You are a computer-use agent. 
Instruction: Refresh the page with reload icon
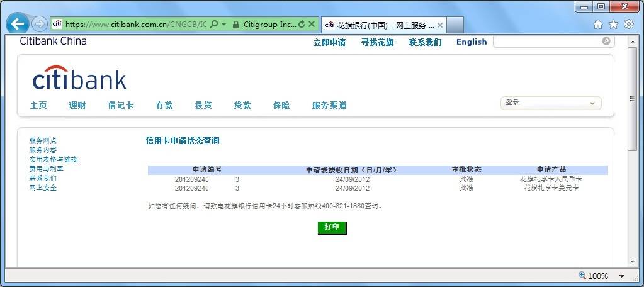coord(302,24)
